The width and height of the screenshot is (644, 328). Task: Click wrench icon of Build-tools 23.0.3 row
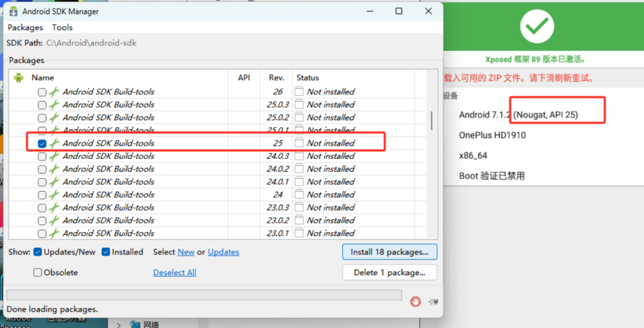pos(54,207)
